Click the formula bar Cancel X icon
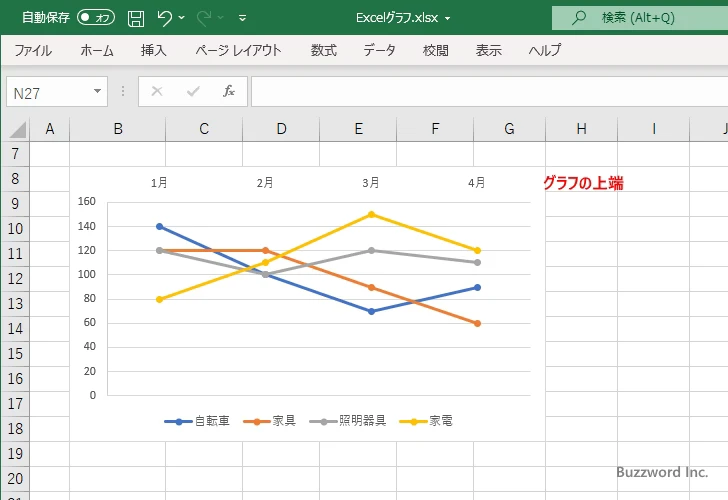This screenshot has height=500, width=728. click(x=157, y=91)
